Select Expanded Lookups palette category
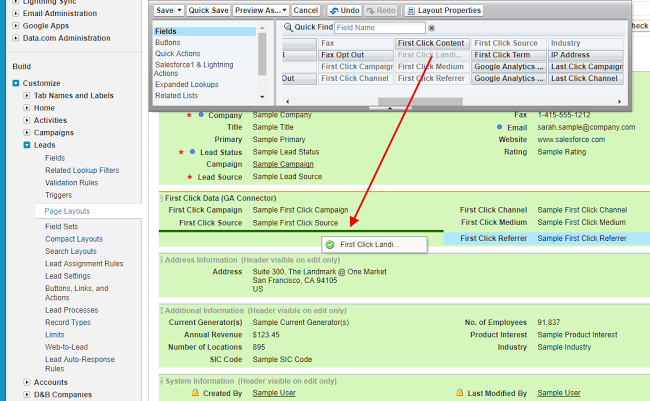Viewport: 650px width, 401px height. coord(187,84)
